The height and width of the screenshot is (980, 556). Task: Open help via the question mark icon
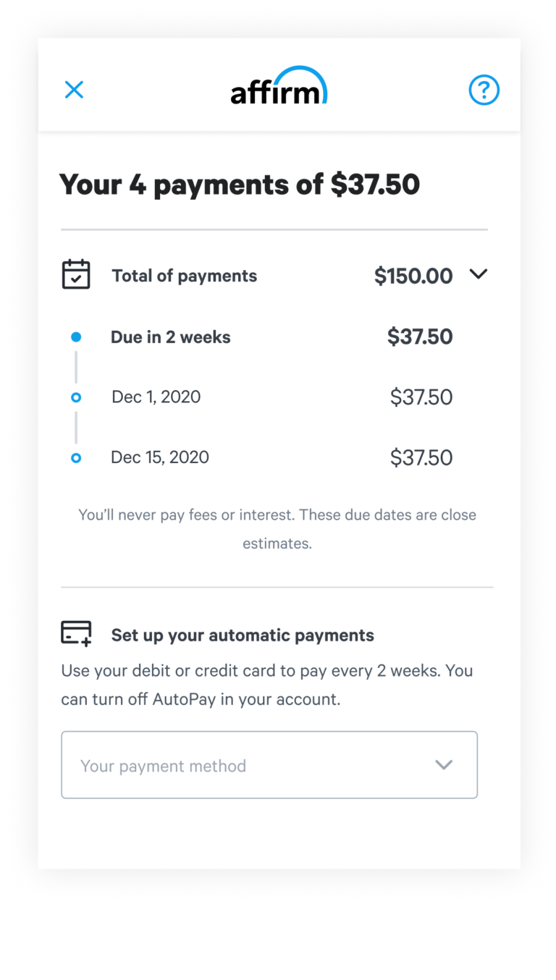[x=484, y=90]
